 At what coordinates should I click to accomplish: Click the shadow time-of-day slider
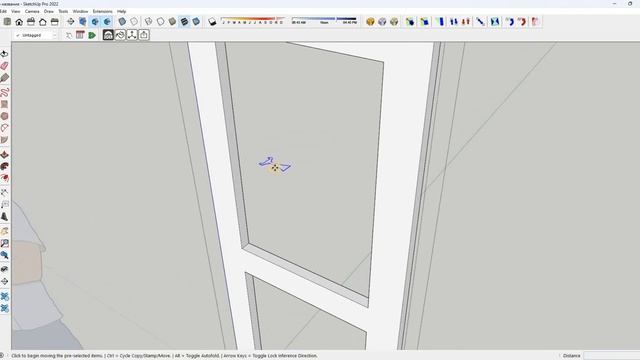coord(324,20)
